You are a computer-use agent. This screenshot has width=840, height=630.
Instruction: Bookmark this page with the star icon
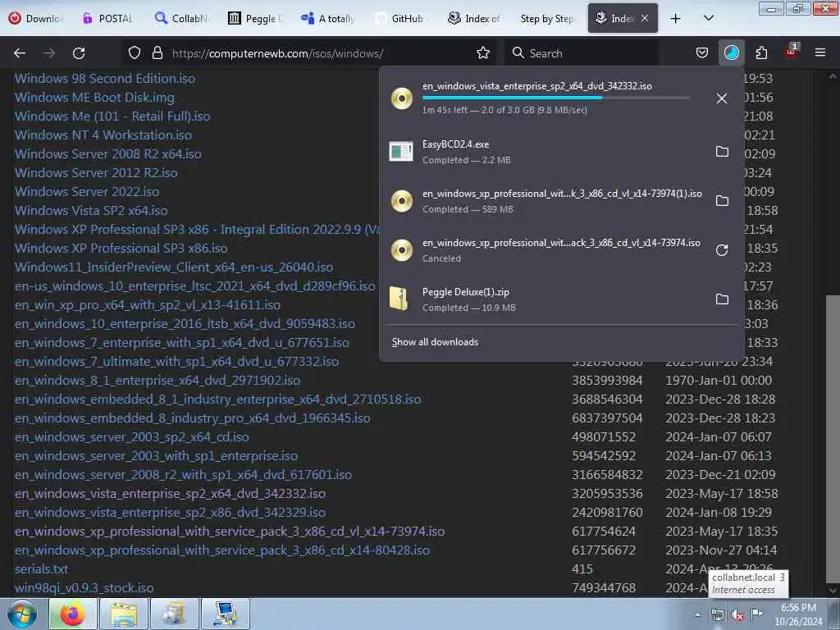click(483, 53)
